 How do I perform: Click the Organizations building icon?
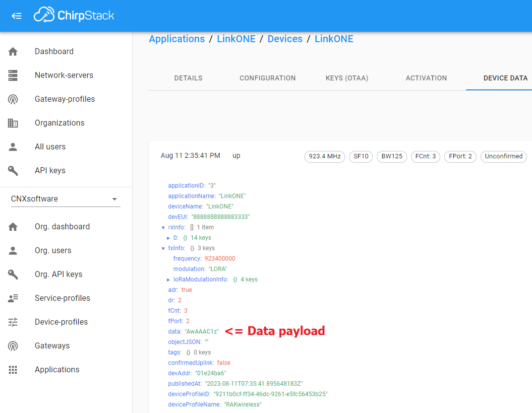pos(13,123)
